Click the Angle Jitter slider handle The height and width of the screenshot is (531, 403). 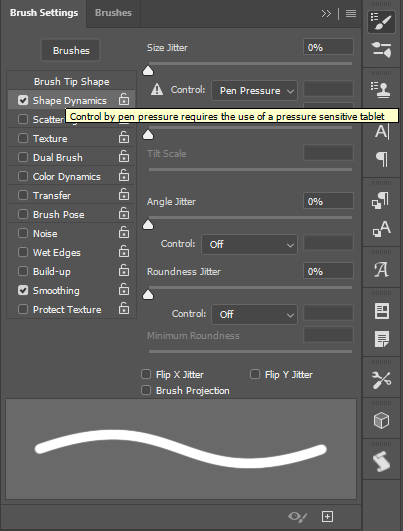point(148,225)
